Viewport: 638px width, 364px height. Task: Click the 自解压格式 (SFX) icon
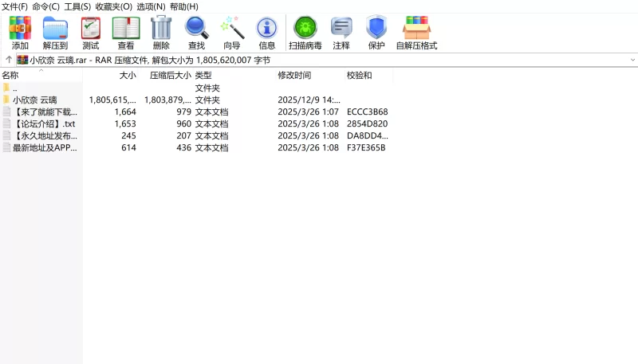416,28
